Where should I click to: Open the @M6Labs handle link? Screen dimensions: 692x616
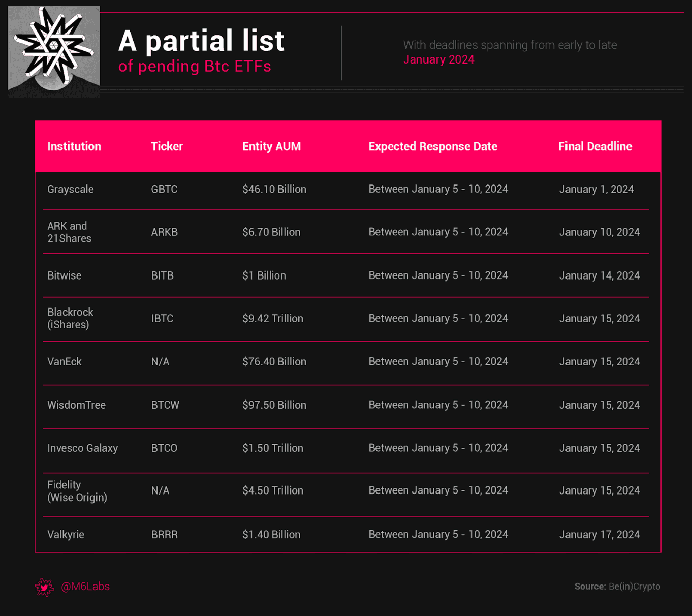(x=85, y=587)
